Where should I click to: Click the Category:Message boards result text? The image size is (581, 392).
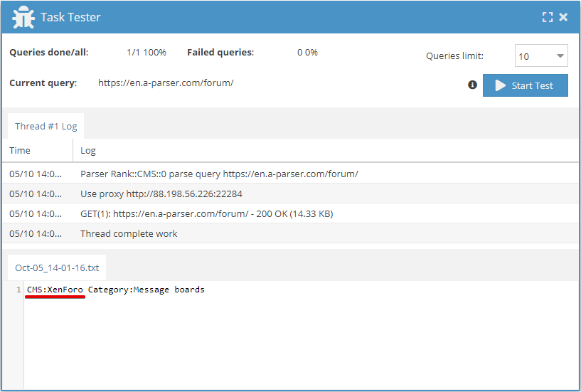(x=146, y=290)
